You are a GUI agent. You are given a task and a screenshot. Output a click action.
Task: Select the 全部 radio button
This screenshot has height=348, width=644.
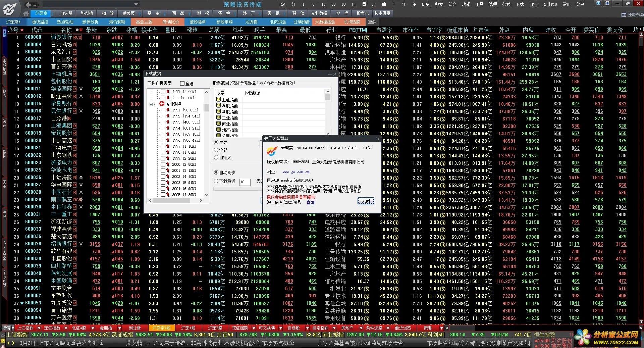(x=216, y=150)
